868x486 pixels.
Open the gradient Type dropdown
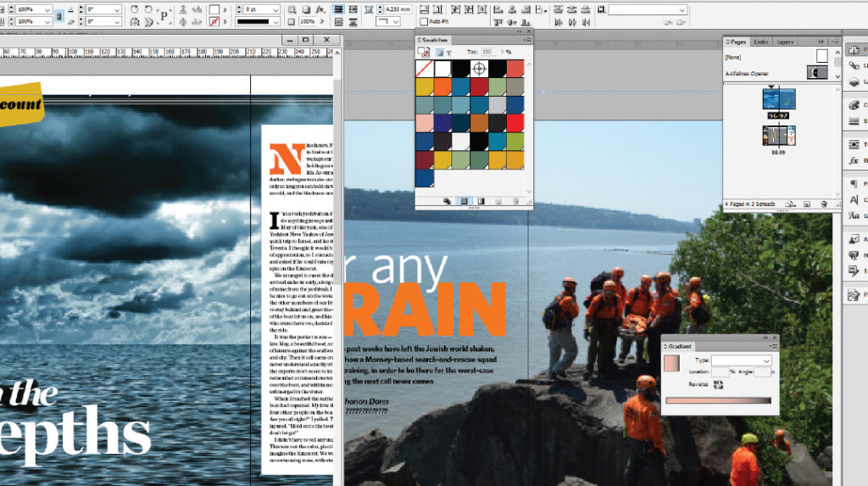click(x=741, y=360)
